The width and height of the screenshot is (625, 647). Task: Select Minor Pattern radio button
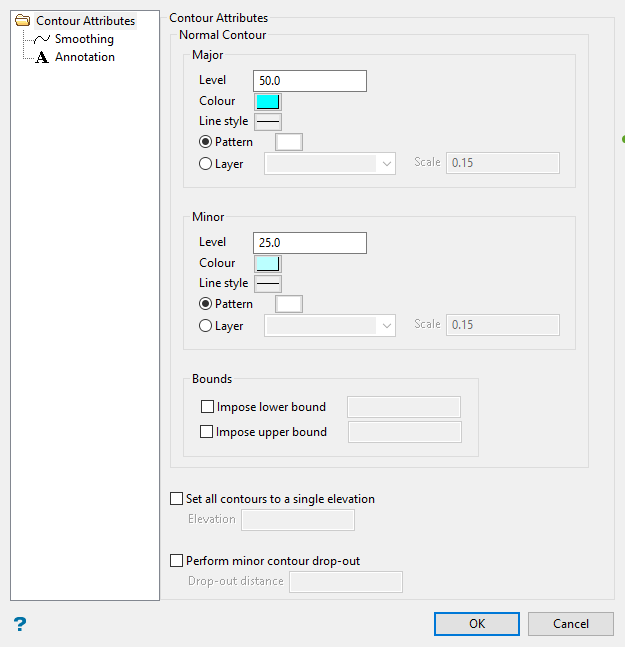click(205, 304)
